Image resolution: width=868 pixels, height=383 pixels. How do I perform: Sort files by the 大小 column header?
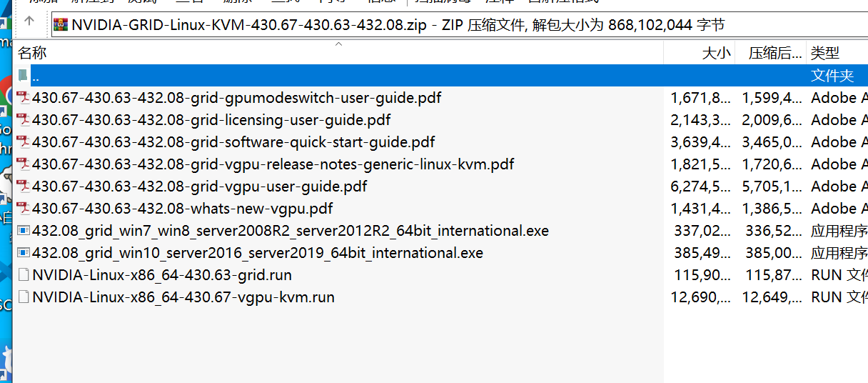[716, 53]
